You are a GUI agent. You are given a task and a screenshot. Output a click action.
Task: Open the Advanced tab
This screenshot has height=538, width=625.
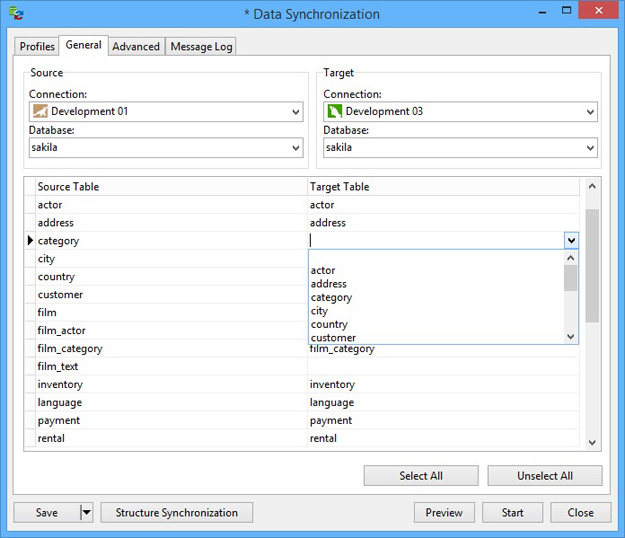136,47
